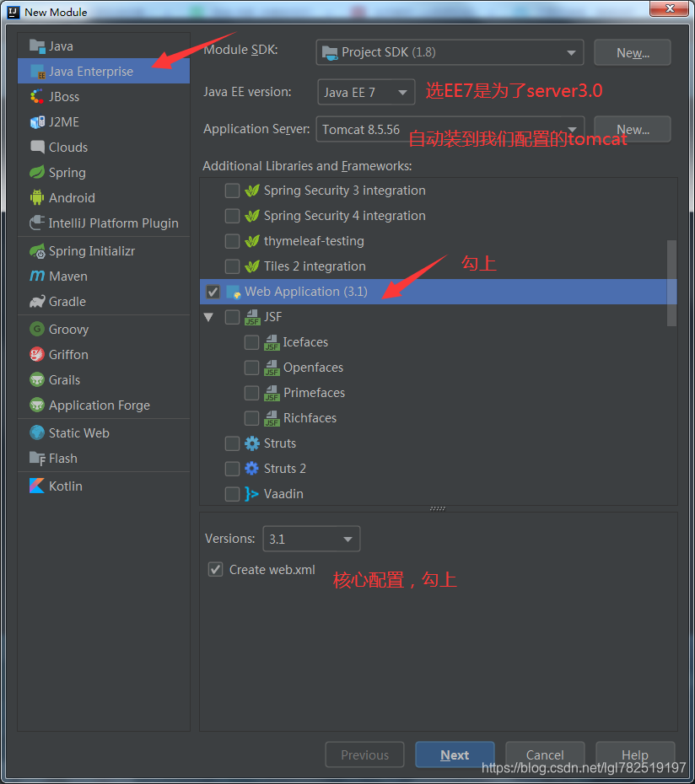
Task: Open the Java EE version dropdown
Action: (366, 92)
